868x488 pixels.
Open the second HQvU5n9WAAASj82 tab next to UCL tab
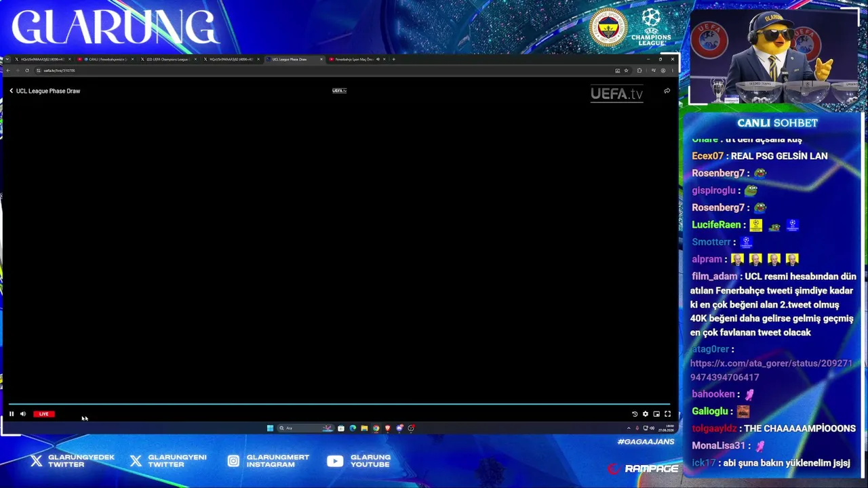[x=231, y=59]
